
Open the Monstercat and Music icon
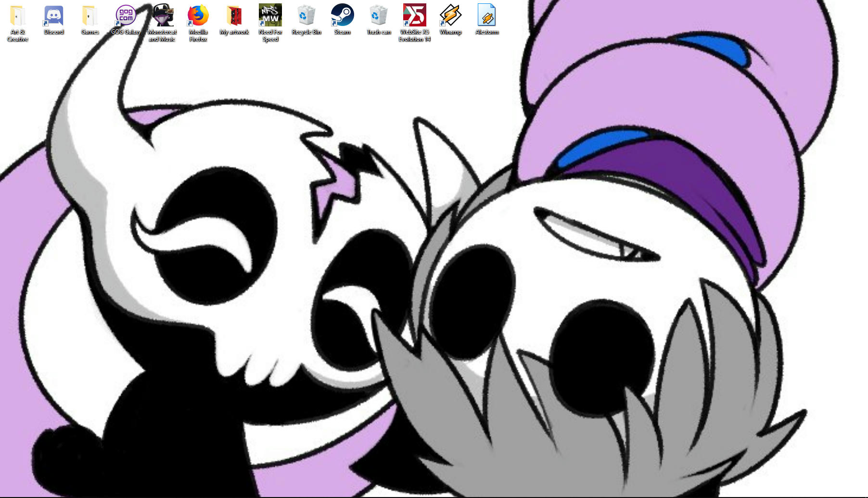point(162,16)
